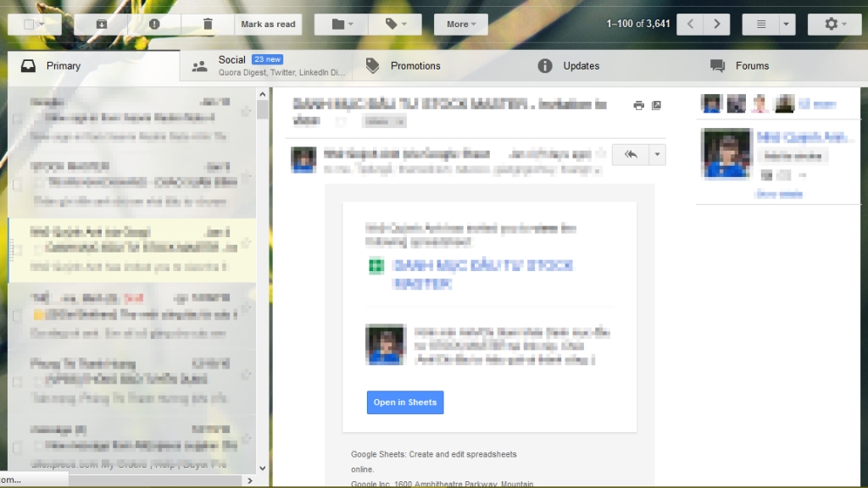This screenshot has height=488, width=868.
Task: Open the More actions dropdown
Action: pyautogui.click(x=460, y=25)
